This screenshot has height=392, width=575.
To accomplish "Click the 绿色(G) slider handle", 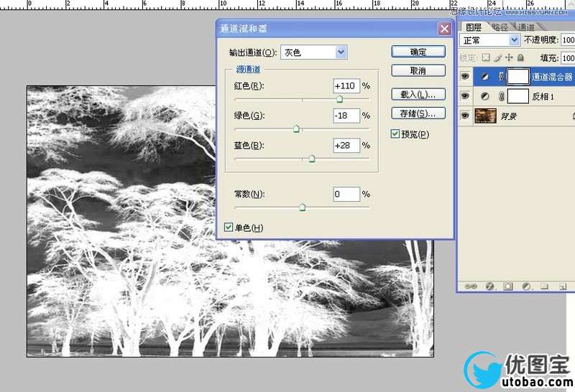I will click(296, 129).
